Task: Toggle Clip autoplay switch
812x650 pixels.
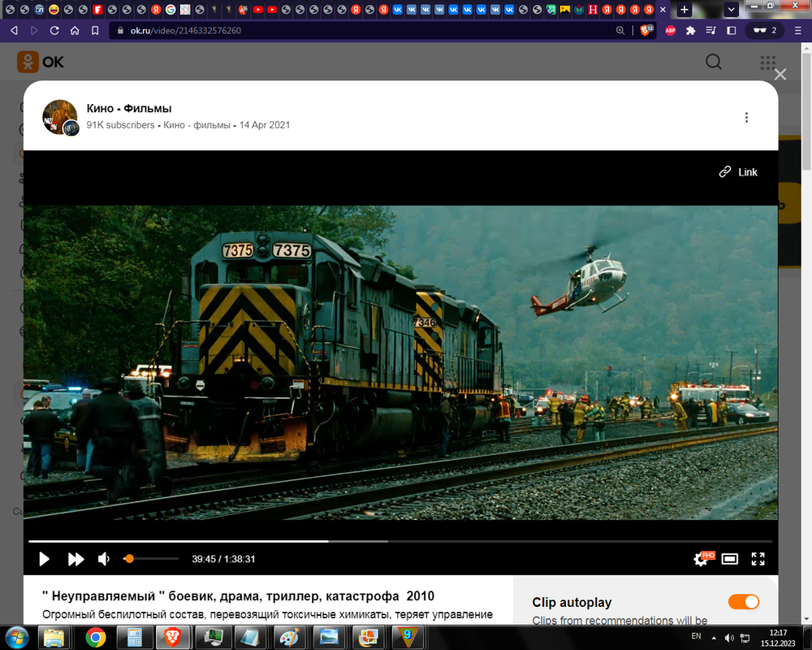Action: (x=744, y=602)
